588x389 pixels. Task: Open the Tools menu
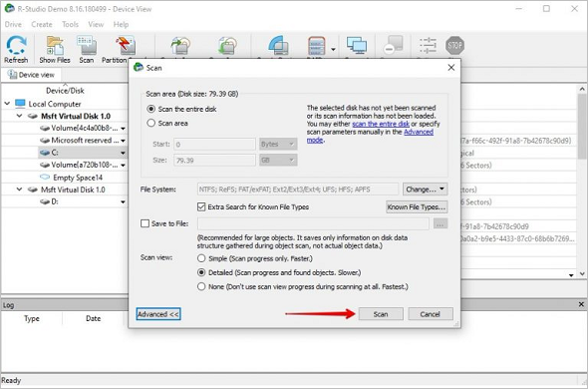click(70, 24)
